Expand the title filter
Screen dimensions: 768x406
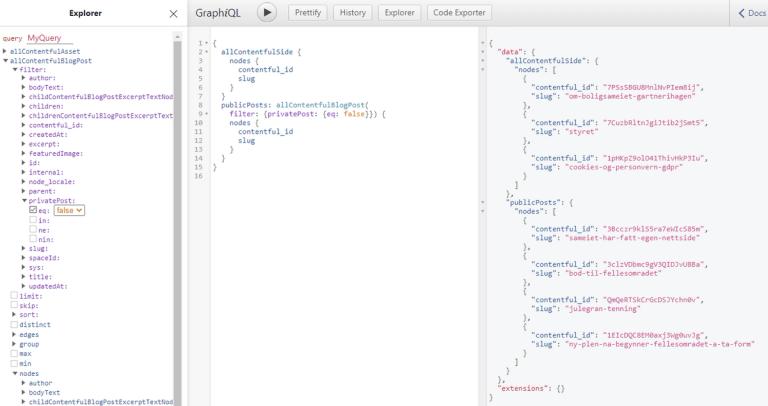click(x=24, y=277)
